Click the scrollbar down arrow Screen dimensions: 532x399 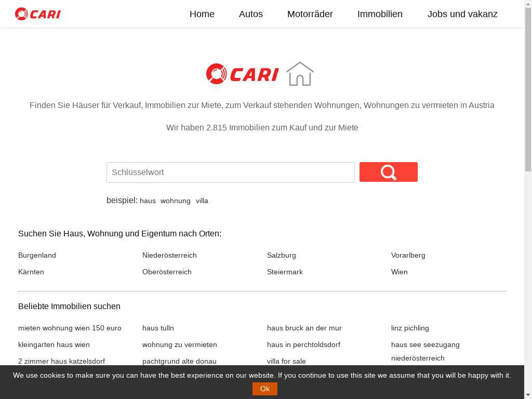coord(528,395)
